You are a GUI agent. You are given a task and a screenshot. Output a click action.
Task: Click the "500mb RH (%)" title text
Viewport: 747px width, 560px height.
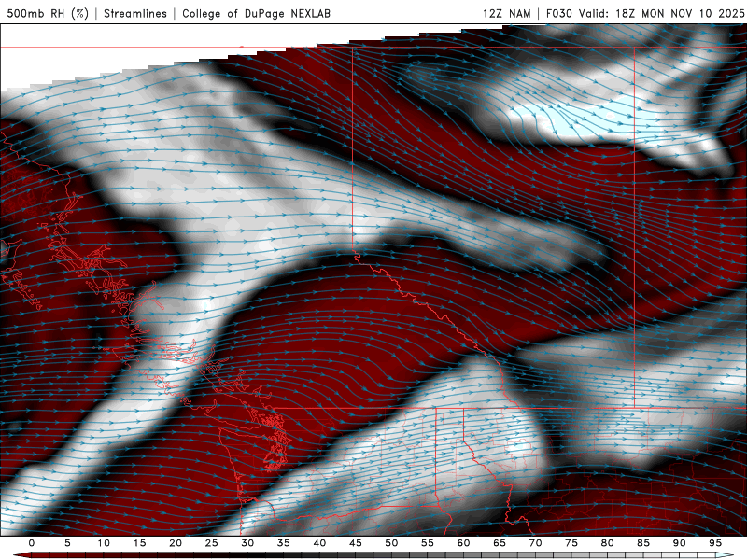click(x=48, y=13)
